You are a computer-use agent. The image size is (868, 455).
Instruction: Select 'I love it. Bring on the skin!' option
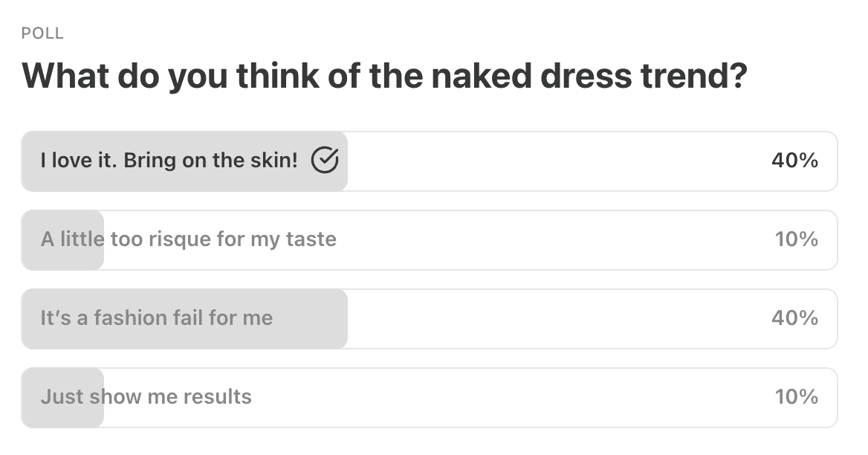(x=169, y=161)
